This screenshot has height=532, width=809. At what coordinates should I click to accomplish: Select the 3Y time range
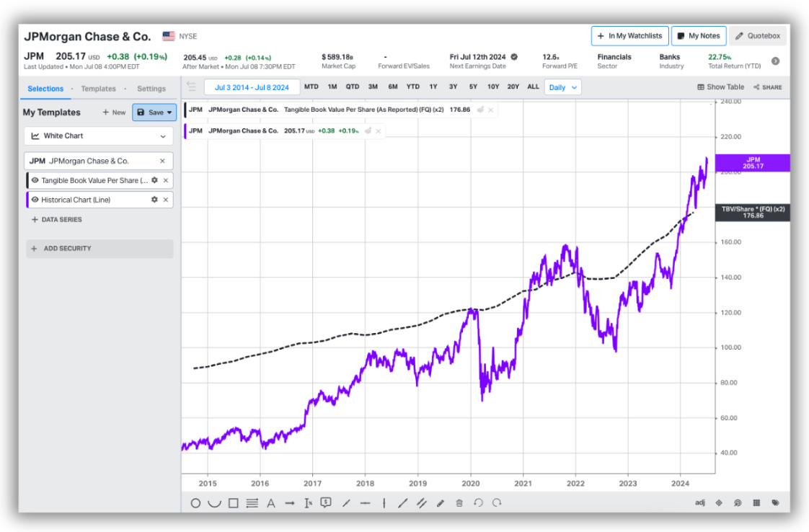click(x=453, y=87)
